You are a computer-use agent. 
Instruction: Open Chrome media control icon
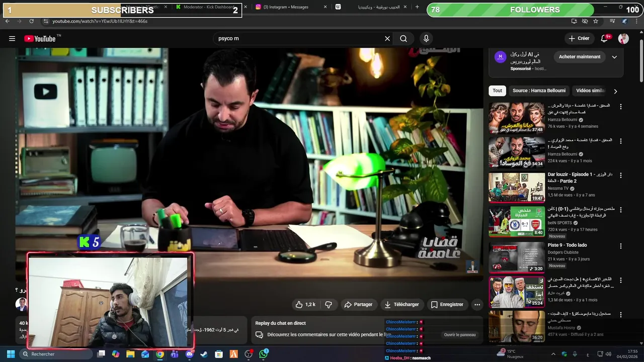[x=612, y=21]
